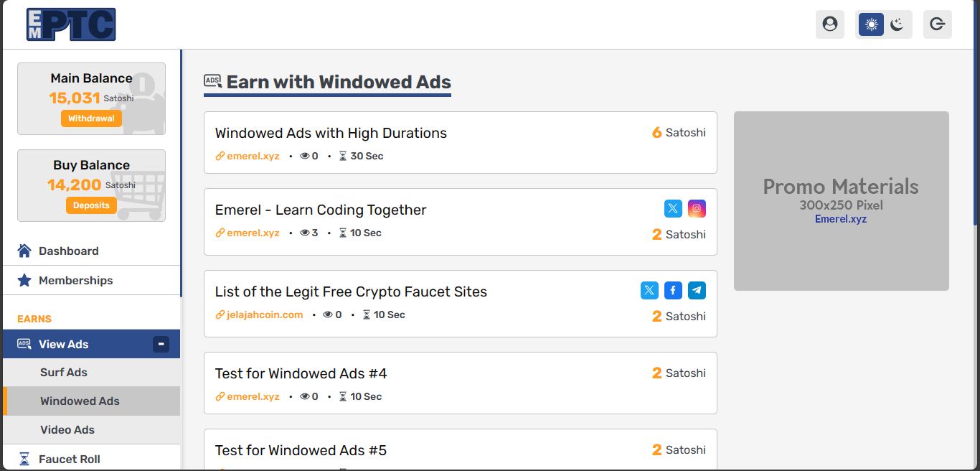980x471 pixels.
Task: Click Telegram icon on Crypto Faucet ad
Action: [697, 290]
